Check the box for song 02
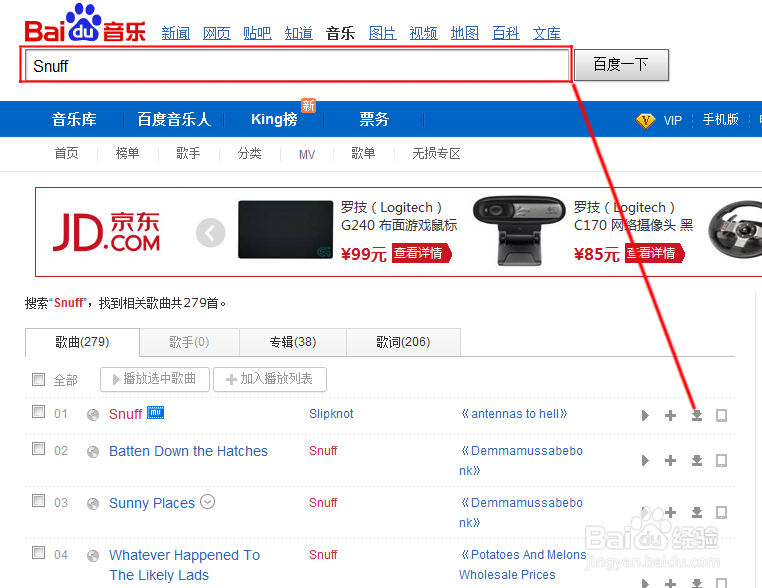This screenshot has height=588, width=762. point(38,449)
